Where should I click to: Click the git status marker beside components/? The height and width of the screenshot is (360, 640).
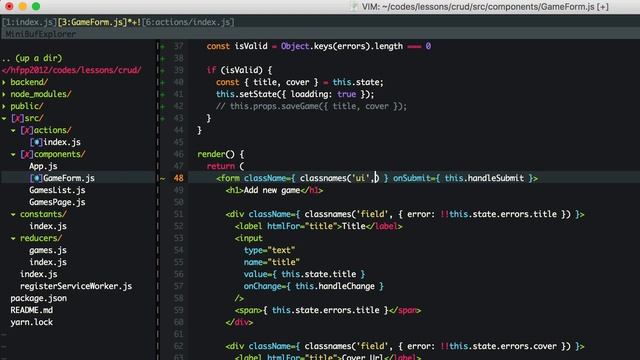point(27,154)
